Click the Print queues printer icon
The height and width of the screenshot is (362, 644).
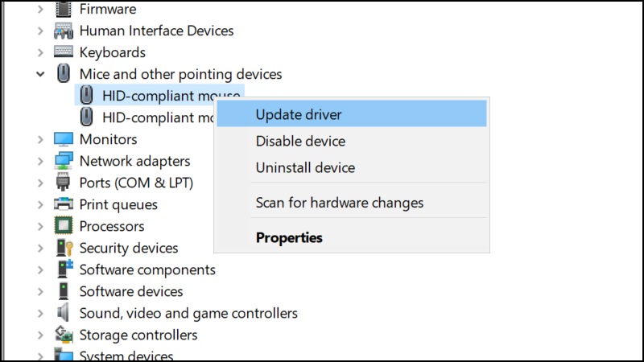pos(64,205)
